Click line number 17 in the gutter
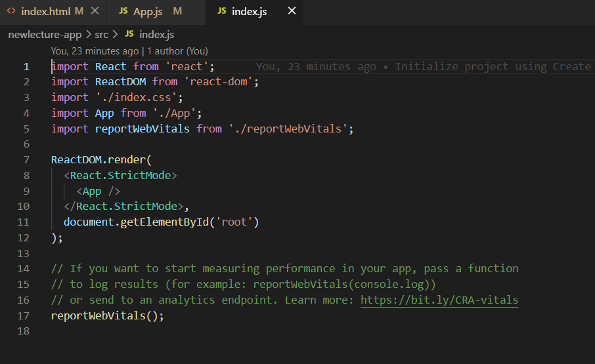The width and height of the screenshot is (595, 364). (23, 316)
